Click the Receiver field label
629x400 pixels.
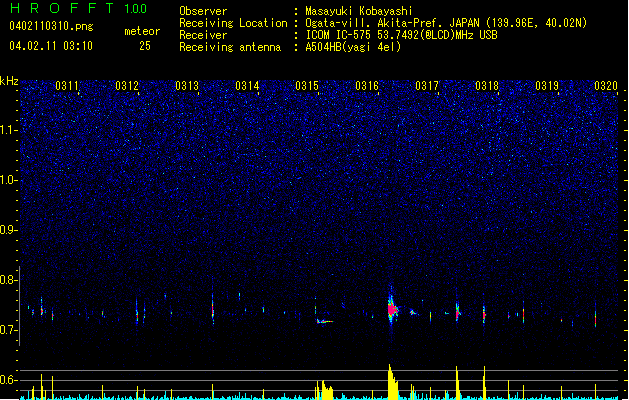(x=203, y=35)
